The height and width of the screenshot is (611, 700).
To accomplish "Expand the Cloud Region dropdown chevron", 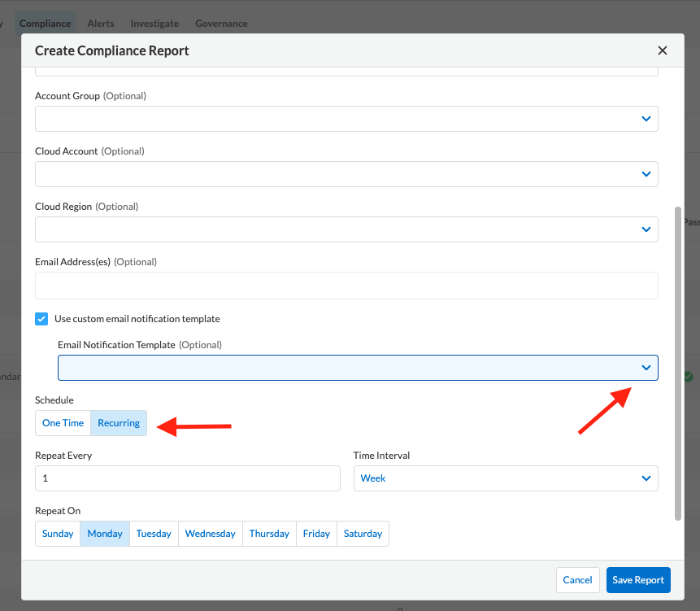I will pos(646,229).
